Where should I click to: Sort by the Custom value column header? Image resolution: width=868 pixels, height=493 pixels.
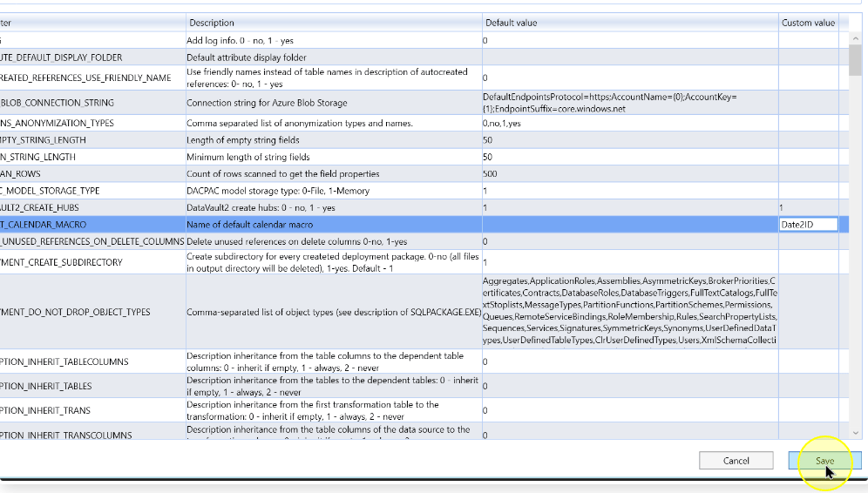pos(808,23)
